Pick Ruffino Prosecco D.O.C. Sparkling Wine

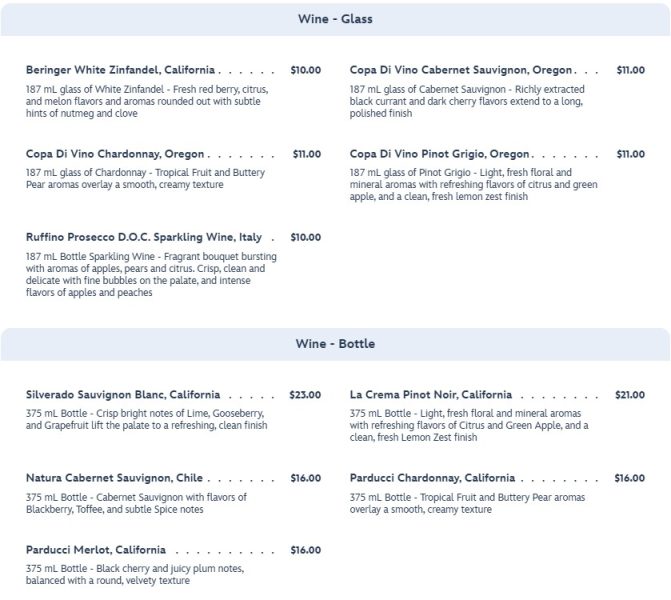[x=144, y=237]
